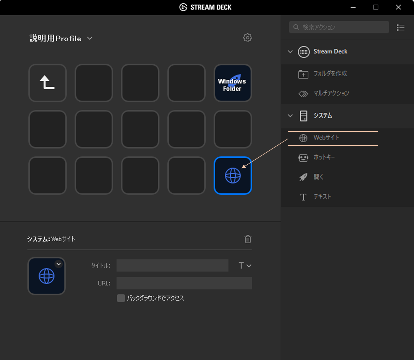Select the back arrow key on the grid
Viewport: 414px width, 360px height.
[x=47, y=83]
